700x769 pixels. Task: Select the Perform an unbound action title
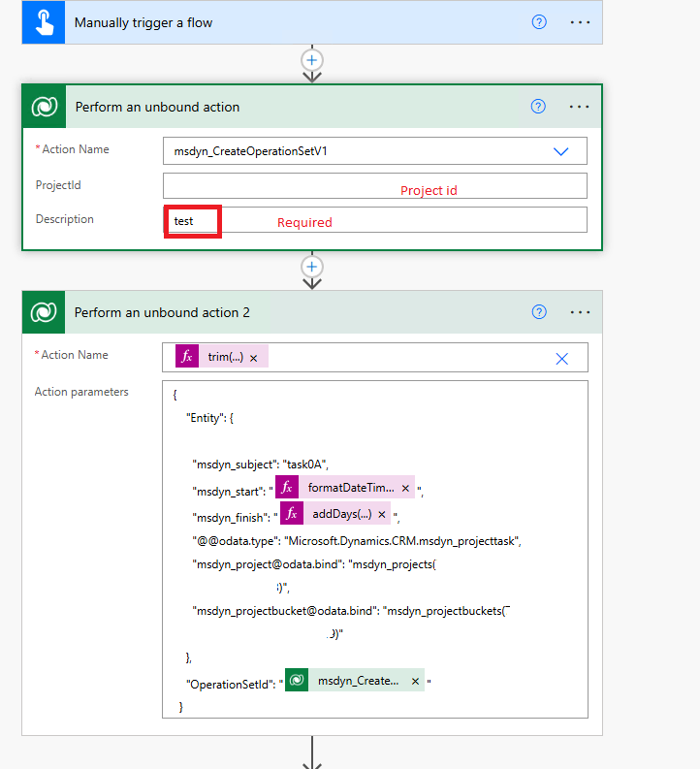(157, 107)
